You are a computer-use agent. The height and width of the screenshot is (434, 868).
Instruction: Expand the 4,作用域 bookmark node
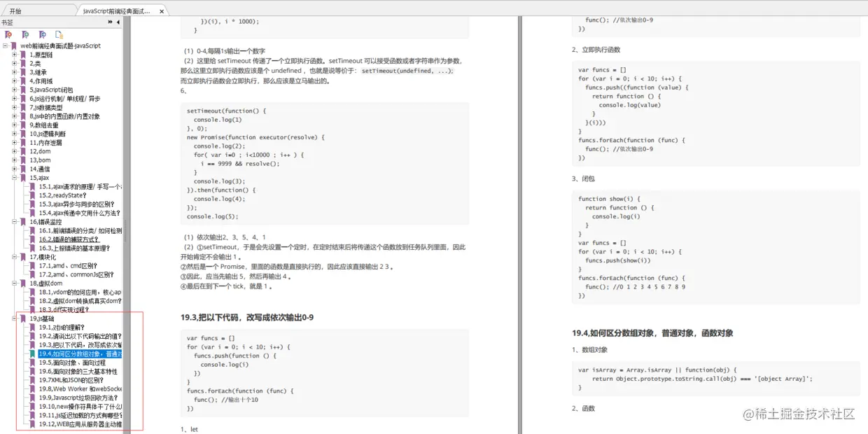click(15, 81)
